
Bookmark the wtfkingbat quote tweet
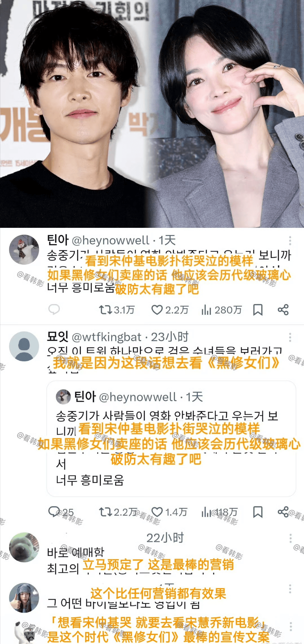click(x=258, y=512)
